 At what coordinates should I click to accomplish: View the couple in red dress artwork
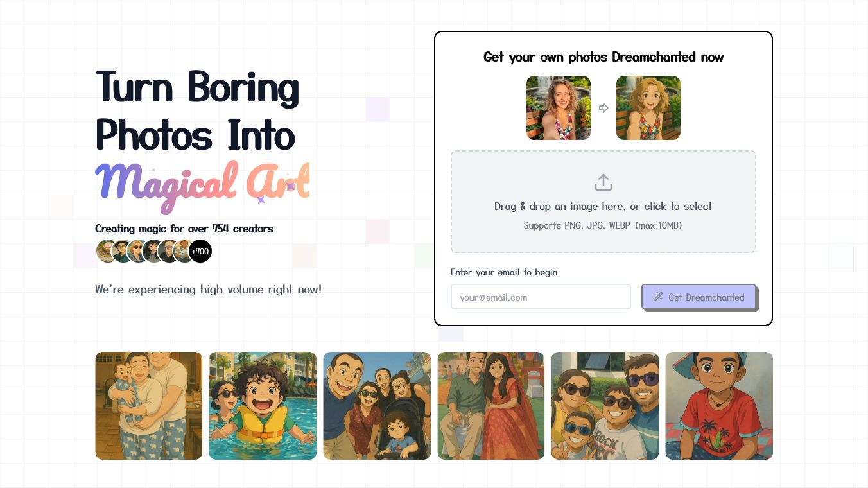point(491,406)
